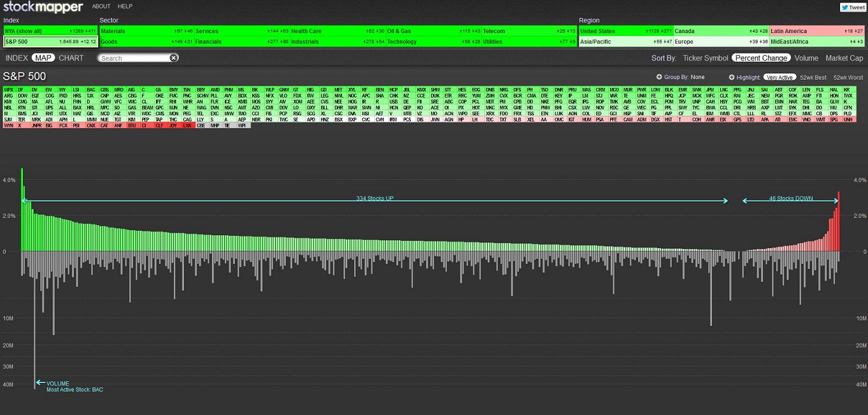Screen dimensions: 868x415
Task: Filter by Asia/Pacific region
Action: 626,41
